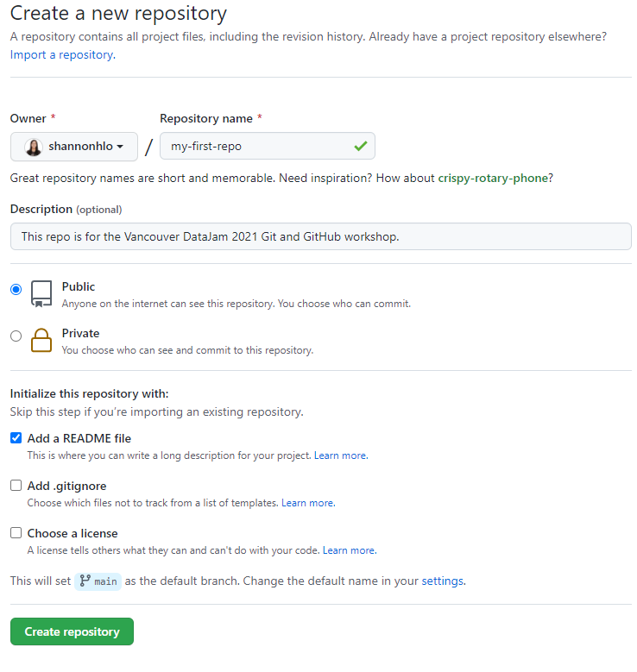Click the shannonhlo owner avatar icon
The width and height of the screenshot is (637, 672).
click(x=33, y=147)
